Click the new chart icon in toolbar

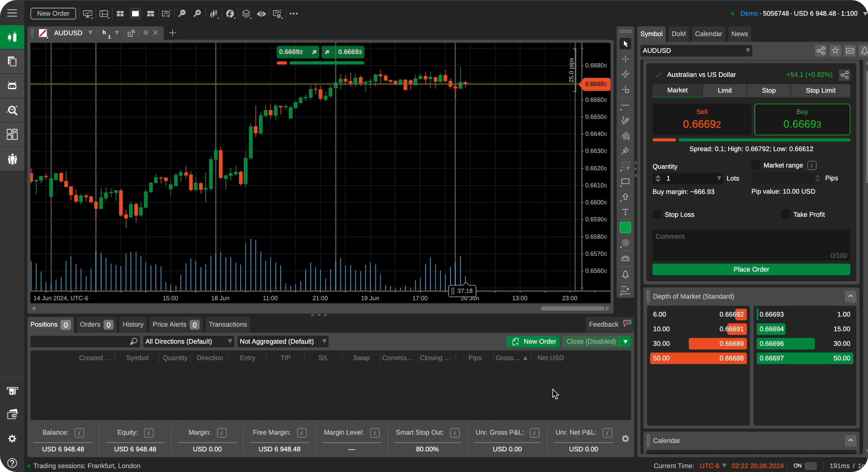click(x=166, y=14)
